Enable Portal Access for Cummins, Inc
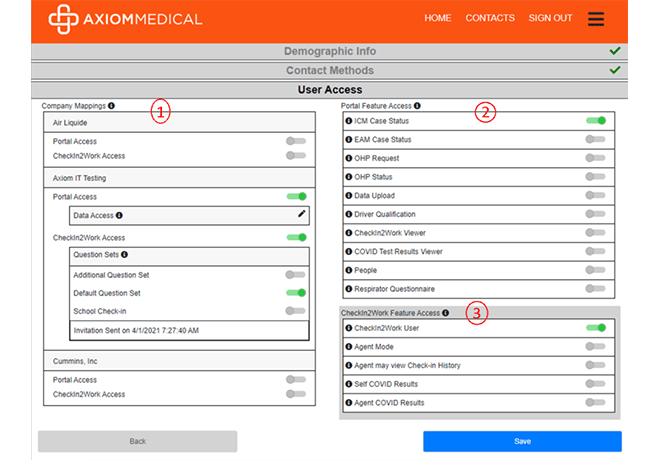This screenshot has width=660, height=460. [x=296, y=380]
